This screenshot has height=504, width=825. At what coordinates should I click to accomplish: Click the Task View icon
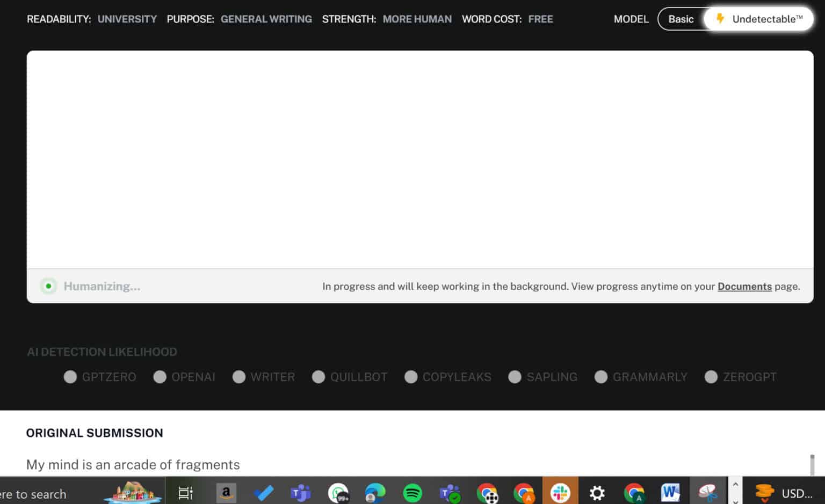tap(185, 493)
